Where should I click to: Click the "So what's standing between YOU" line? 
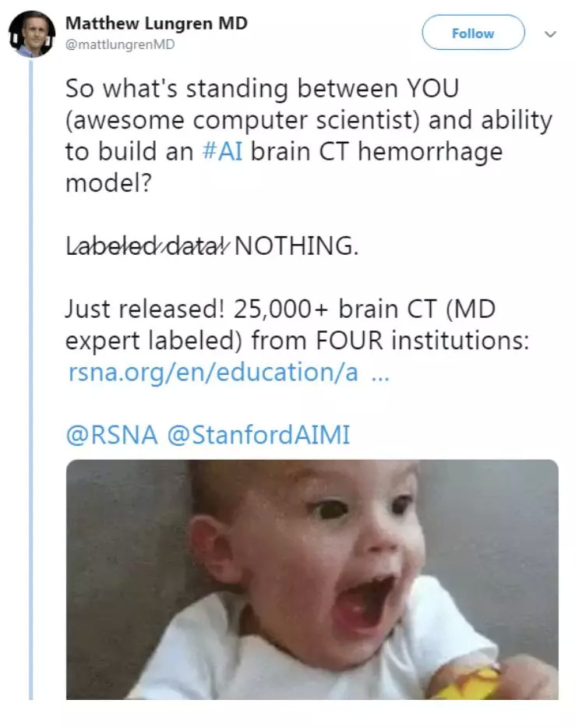pos(262,88)
